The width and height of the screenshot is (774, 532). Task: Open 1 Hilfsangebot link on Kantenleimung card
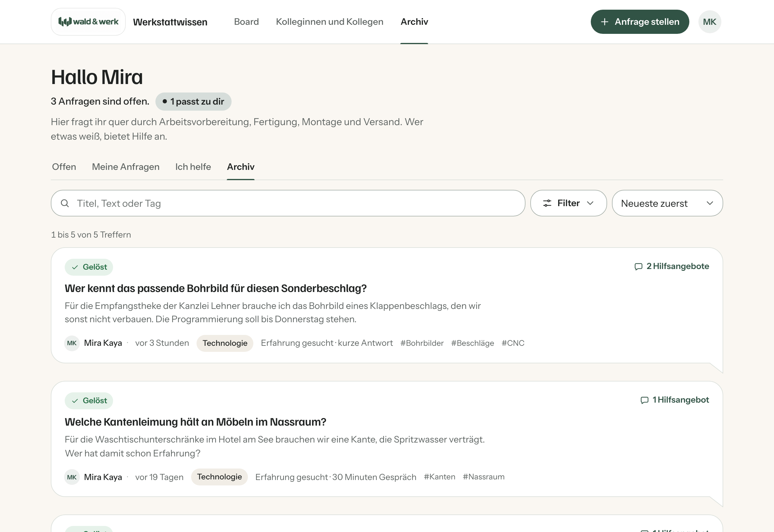pyautogui.click(x=674, y=400)
